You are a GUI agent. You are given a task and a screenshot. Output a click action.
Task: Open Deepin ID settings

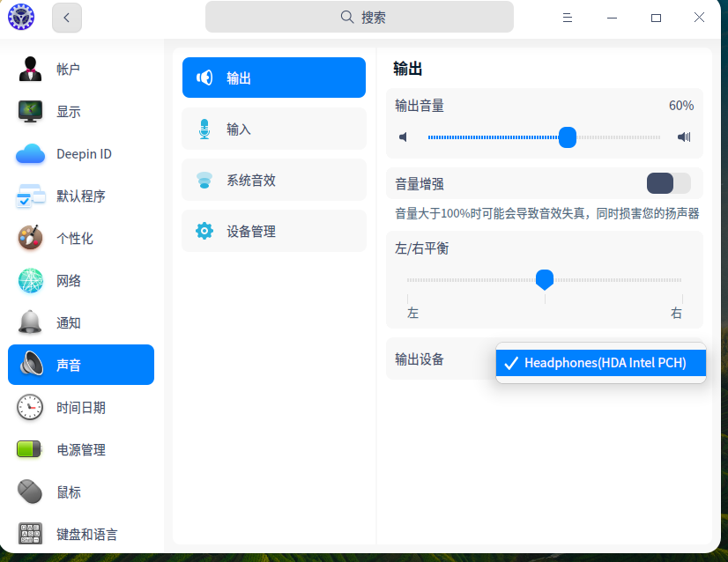[x=28, y=153]
